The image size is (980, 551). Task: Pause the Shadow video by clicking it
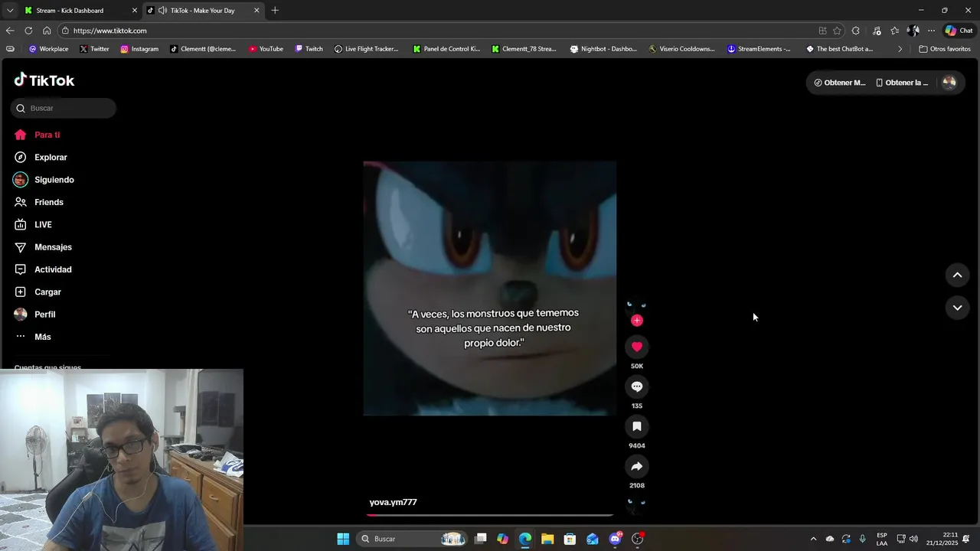coord(490,289)
